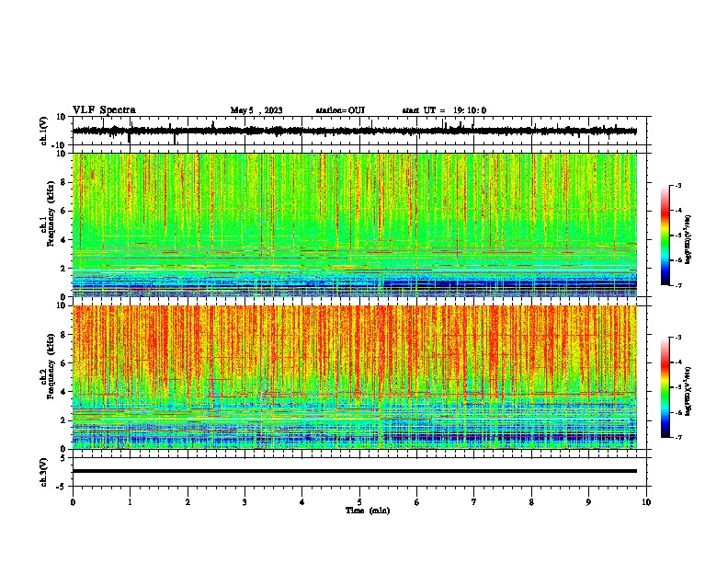Click the log(PSD) label beside ch.2 color bar
This screenshot has height=563, width=728.
pos(688,391)
